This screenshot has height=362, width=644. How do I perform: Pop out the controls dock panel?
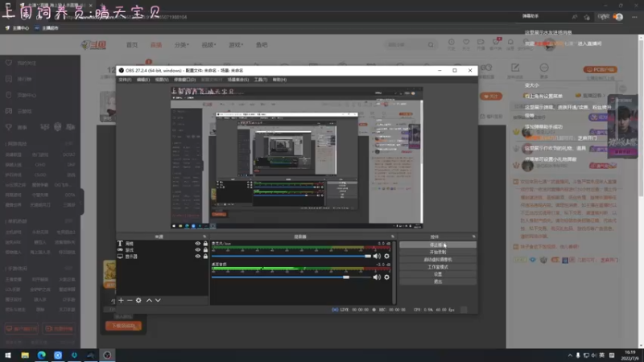(x=473, y=237)
